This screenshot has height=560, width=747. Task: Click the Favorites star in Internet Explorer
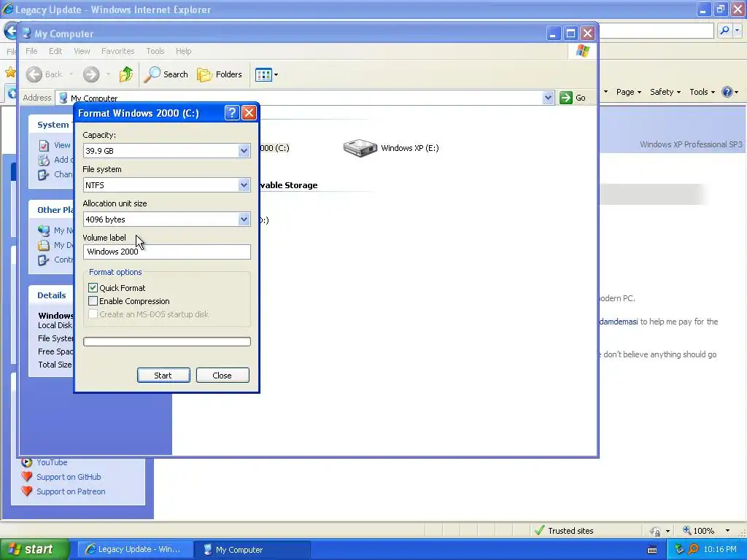coord(10,72)
